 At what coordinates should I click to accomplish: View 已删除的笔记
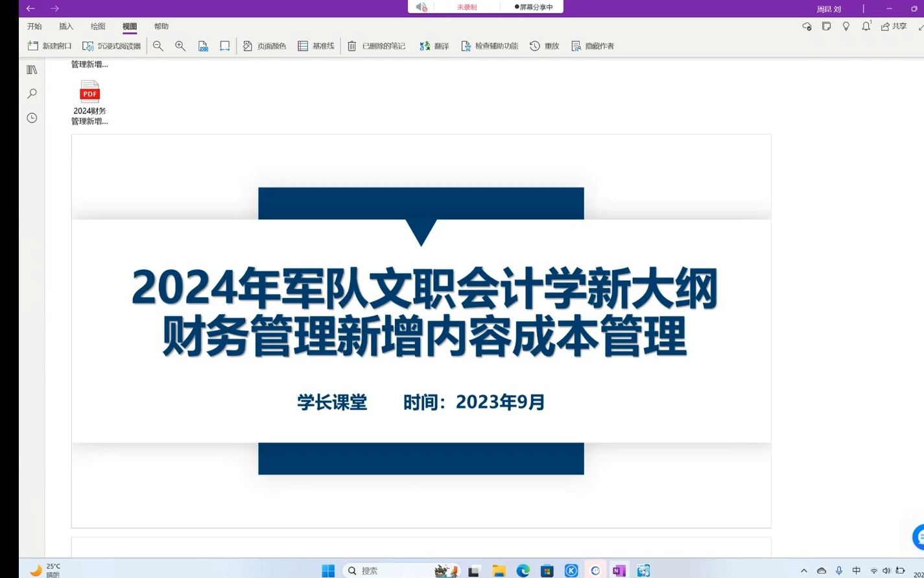(376, 46)
